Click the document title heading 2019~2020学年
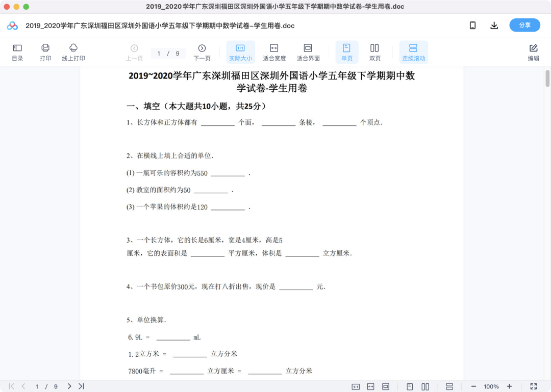The height and width of the screenshot is (392, 551). coord(271,82)
